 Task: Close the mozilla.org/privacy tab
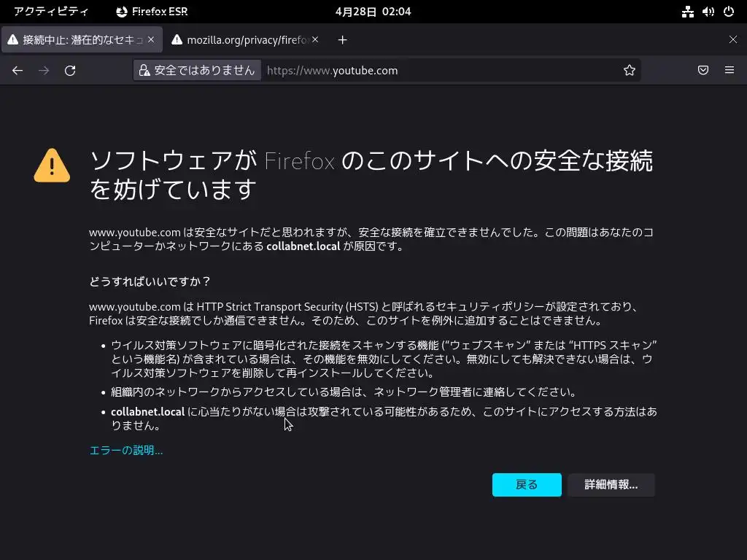(x=315, y=40)
